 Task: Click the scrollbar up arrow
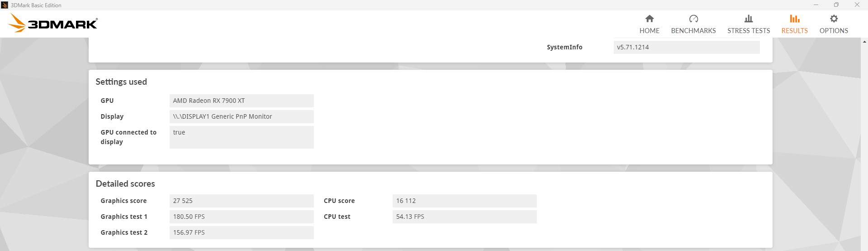(864, 42)
